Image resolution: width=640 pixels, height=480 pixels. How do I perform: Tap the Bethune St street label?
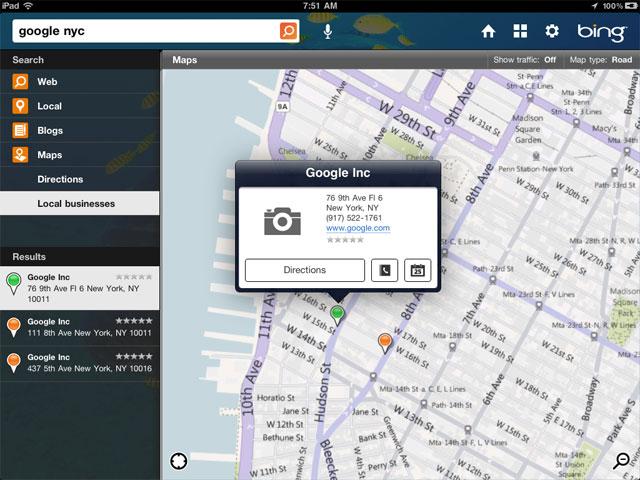(283, 438)
